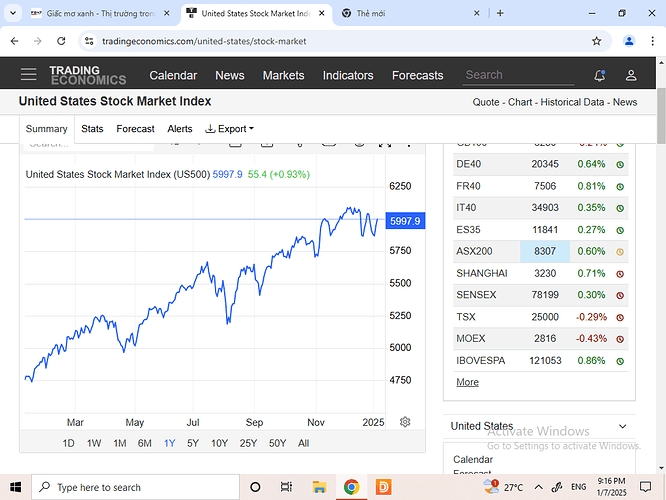666x500 pixels.
Task: Set chart range to 25Y
Action: 248,443
